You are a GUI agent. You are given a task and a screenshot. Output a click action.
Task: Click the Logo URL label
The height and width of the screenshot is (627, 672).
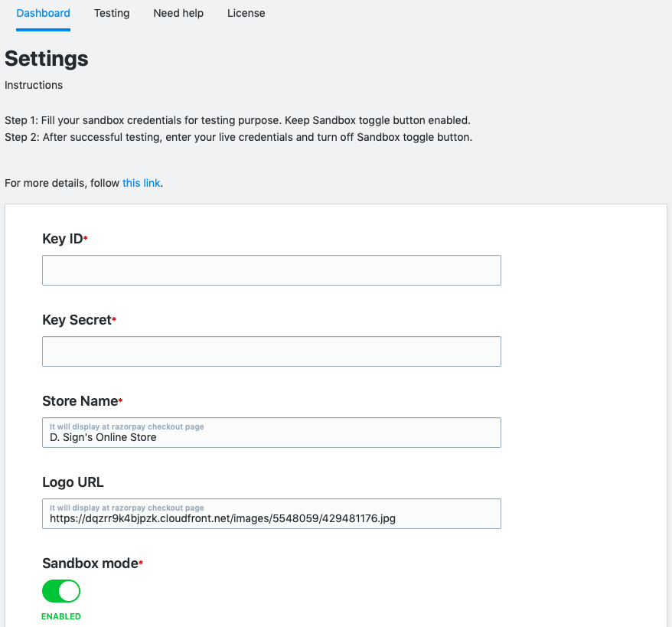[73, 482]
